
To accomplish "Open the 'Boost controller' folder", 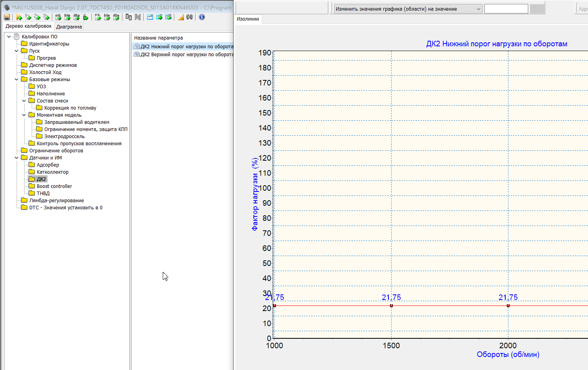I will (54, 186).
